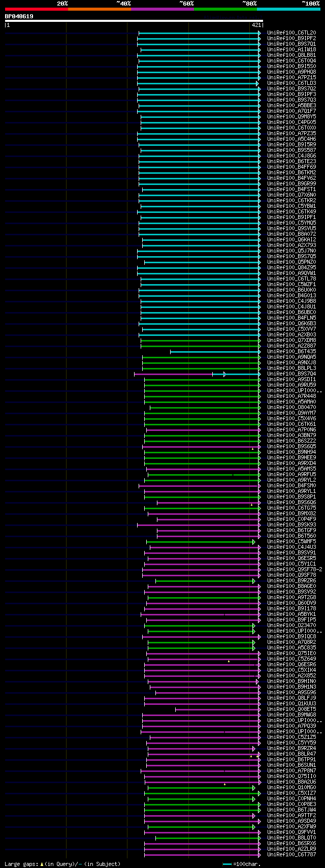Click the short purple alignment bar for UniRef100_Q08ET5
This screenshot has height=868, width=325.
pyautogui.click(x=218, y=709)
